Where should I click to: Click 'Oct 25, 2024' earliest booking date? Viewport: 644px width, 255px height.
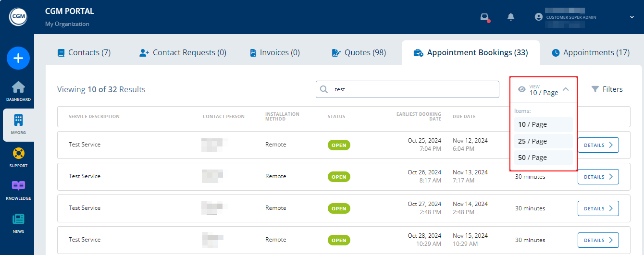pos(424,141)
